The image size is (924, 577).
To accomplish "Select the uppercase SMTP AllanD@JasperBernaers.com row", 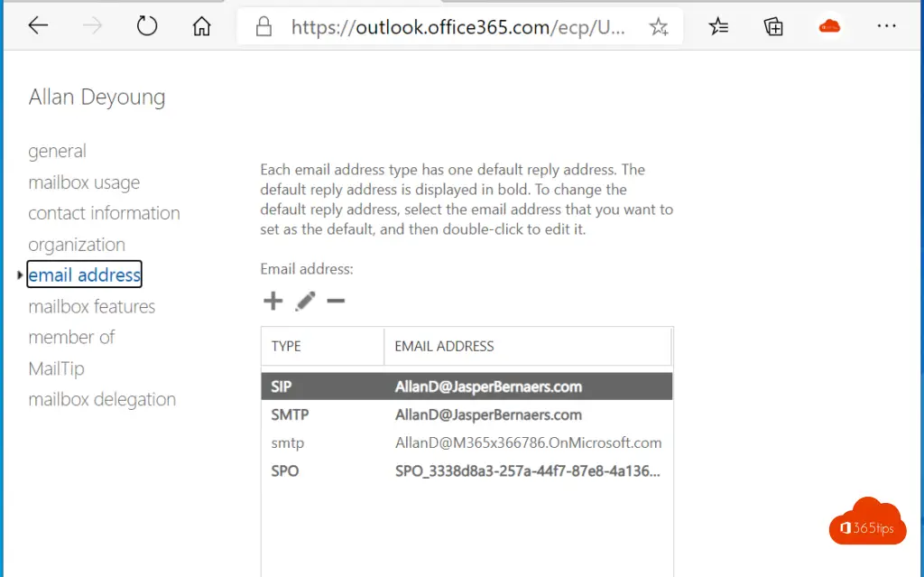I will (467, 414).
